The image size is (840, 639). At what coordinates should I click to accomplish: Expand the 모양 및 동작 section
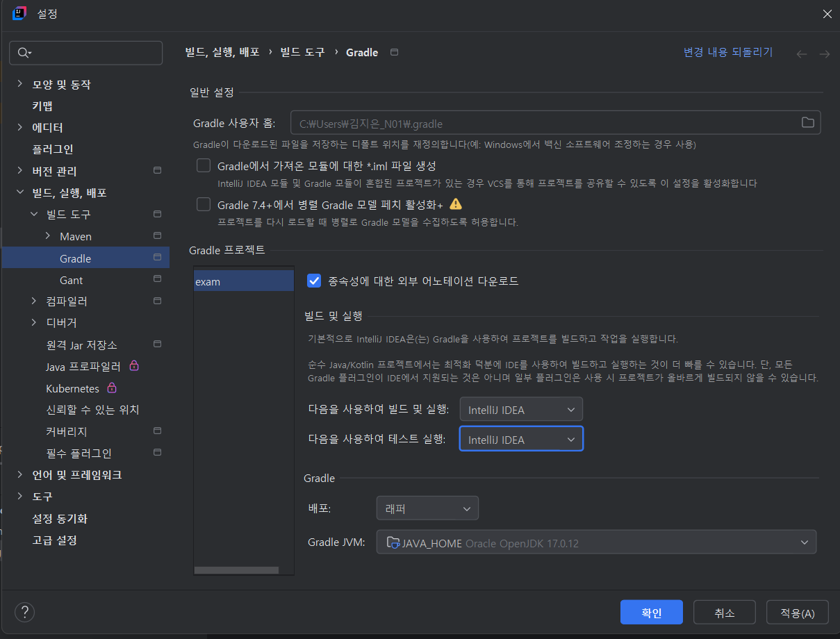[x=19, y=84]
